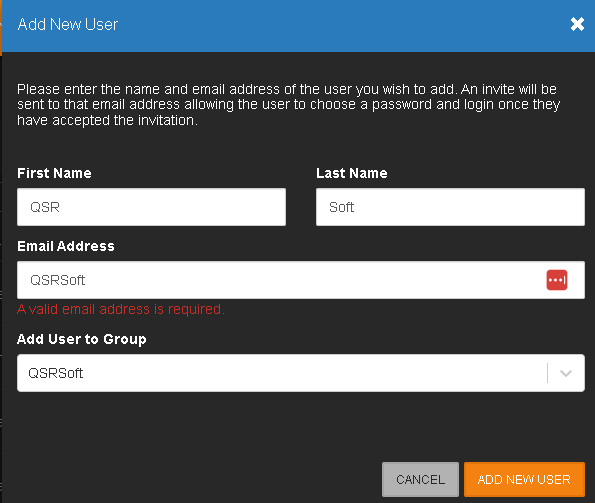595x503 pixels.
Task: Focus the First Name input field
Action: point(151,207)
